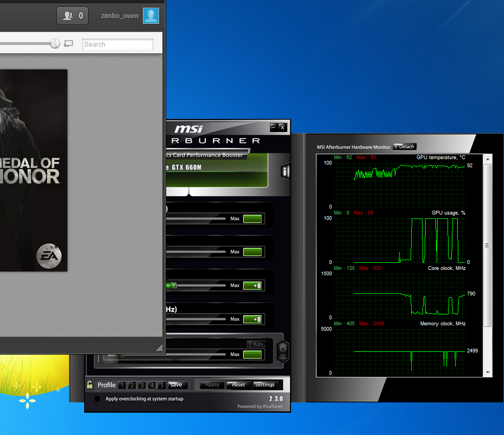The width and height of the screenshot is (504, 435).
Task: Click the second slider's green value box
Action: [253, 252]
